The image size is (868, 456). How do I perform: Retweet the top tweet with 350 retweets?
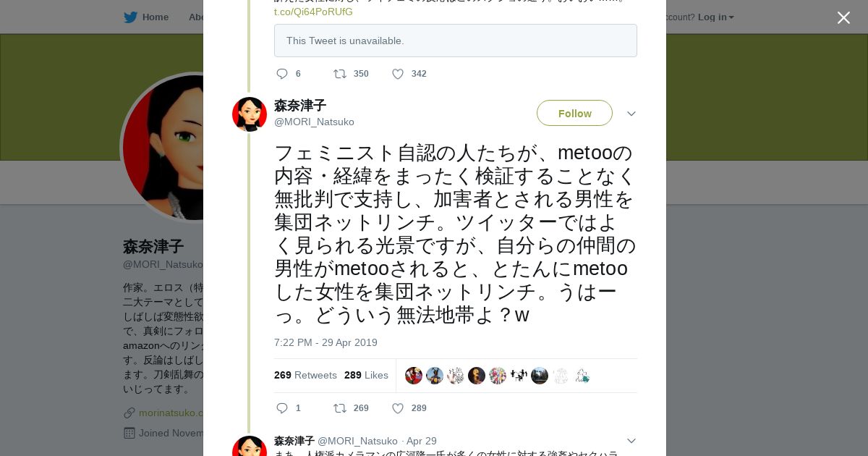coord(340,74)
